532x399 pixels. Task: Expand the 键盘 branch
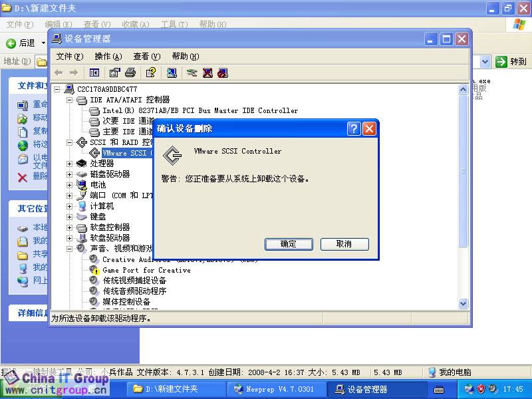[70, 217]
